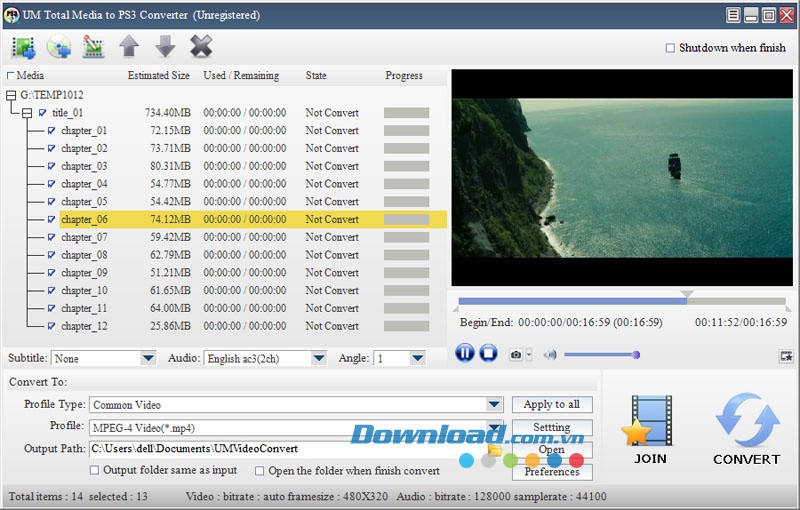
Task: Stop the video preview
Action: 488,353
